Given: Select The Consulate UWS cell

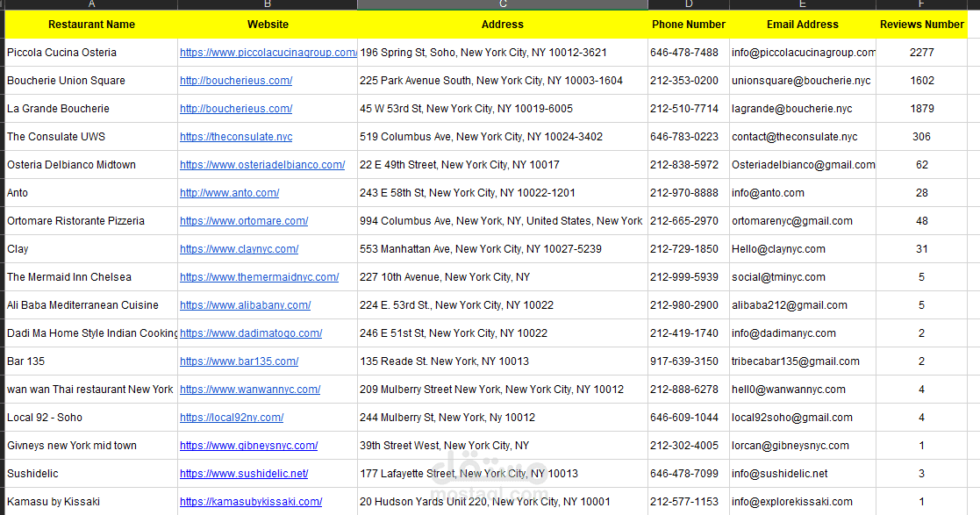Looking at the screenshot, I should pyautogui.click(x=91, y=137).
